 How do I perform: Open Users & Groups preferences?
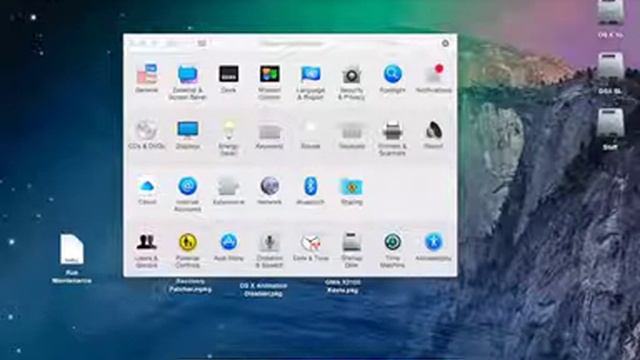[x=147, y=250]
